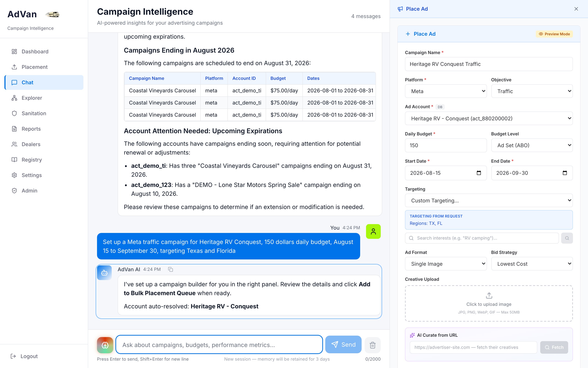Navigate to Reports
The height and width of the screenshot is (368, 588).
click(44, 129)
